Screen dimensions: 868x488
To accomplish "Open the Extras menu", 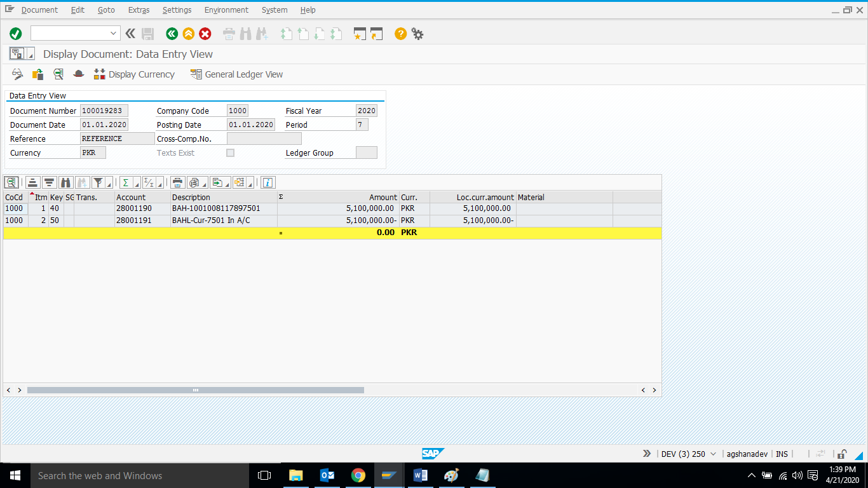I will point(139,10).
